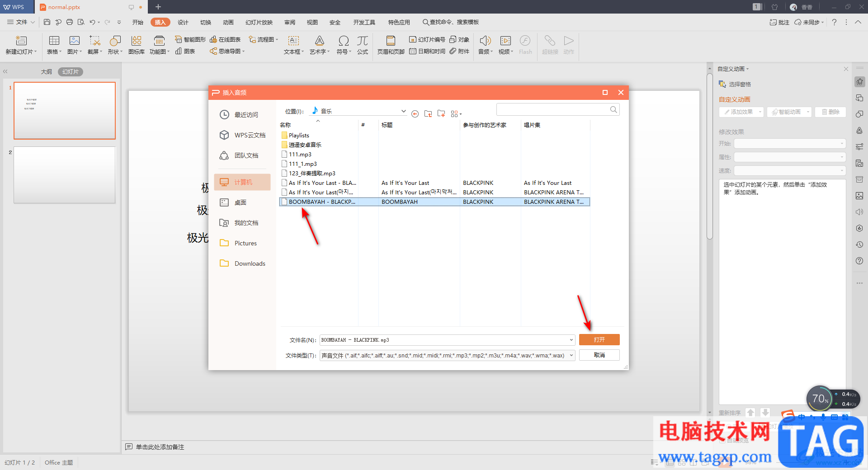Click the notes area 单击此处添加备注

[160, 447]
